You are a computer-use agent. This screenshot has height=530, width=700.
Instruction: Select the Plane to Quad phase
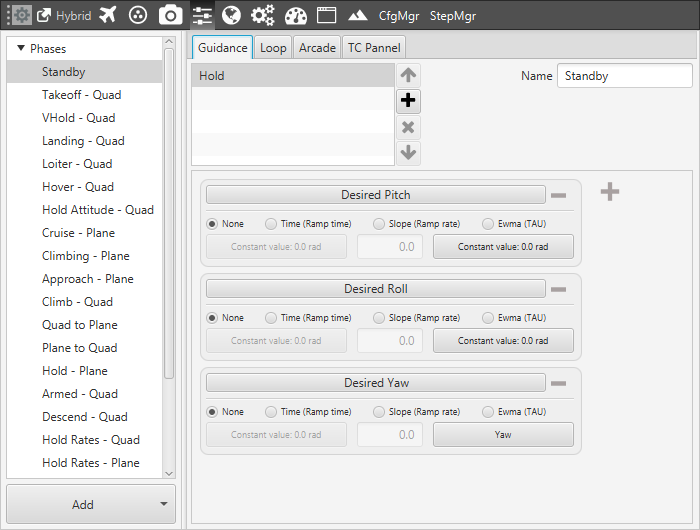point(84,347)
